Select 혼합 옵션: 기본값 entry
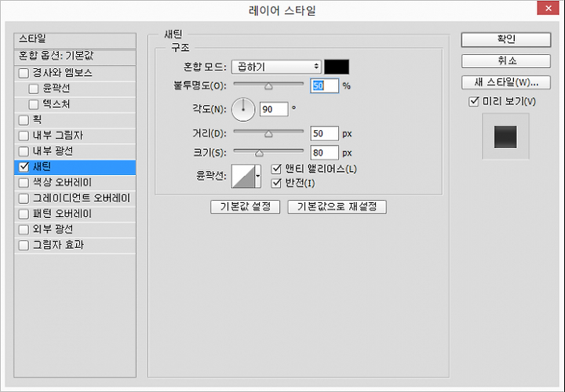This screenshot has width=565, height=392. coord(75,56)
